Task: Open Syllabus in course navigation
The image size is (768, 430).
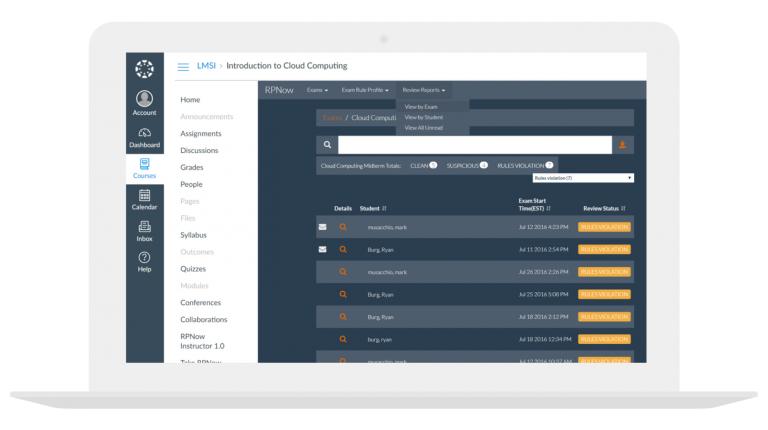Action: [193, 235]
